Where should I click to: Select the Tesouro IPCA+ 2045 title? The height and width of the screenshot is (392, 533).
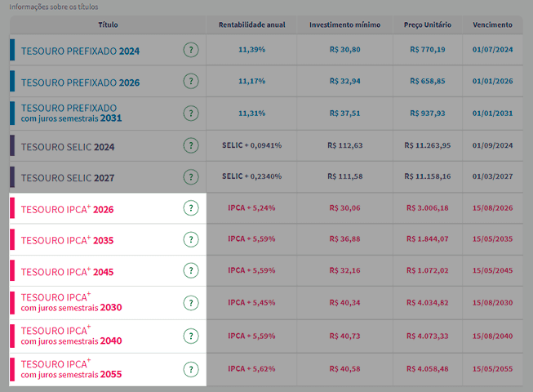click(67, 272)
